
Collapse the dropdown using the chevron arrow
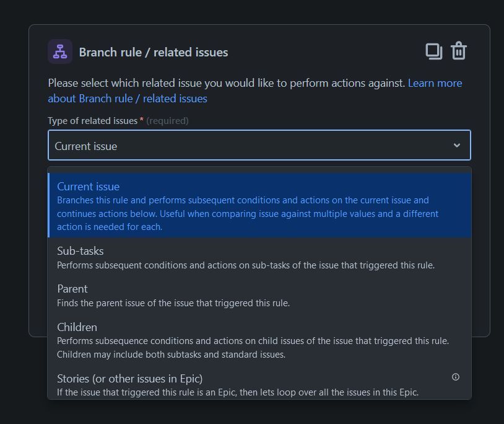457,146
